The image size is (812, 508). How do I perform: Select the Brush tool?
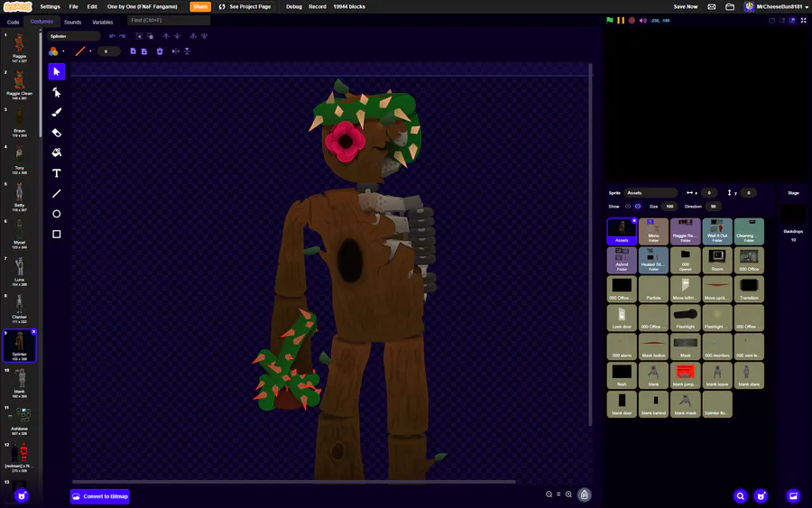[57, 113]
